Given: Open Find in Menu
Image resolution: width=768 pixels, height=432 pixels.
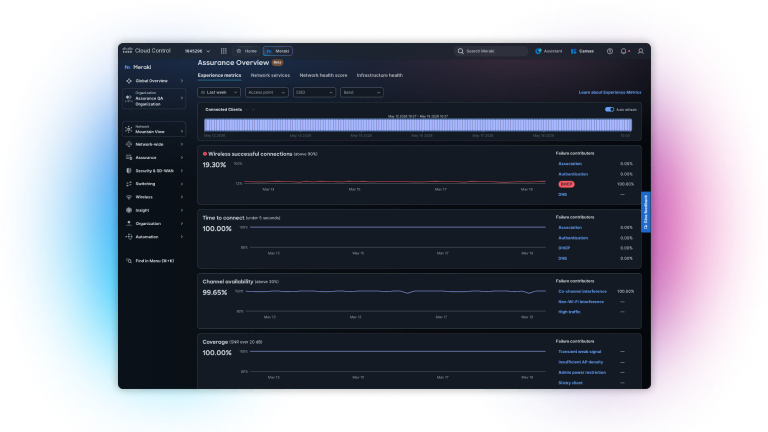Looking at the screenshot, I should click(x=150, y=261).
